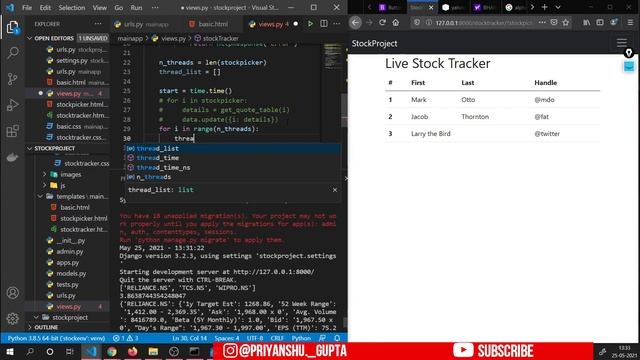
Task: Open admin.py in file tree
Action: coord(69,252)
